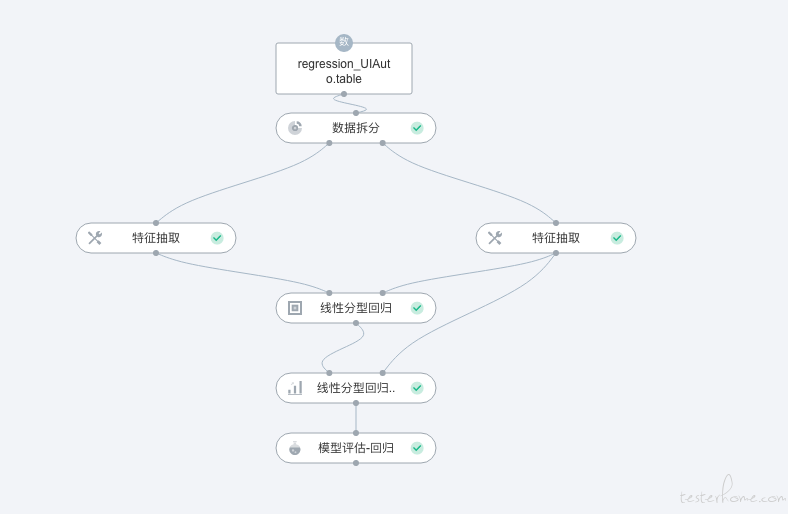
Task: Click the input port atop 模型评估-回归 node
Action: coord(356,433)
